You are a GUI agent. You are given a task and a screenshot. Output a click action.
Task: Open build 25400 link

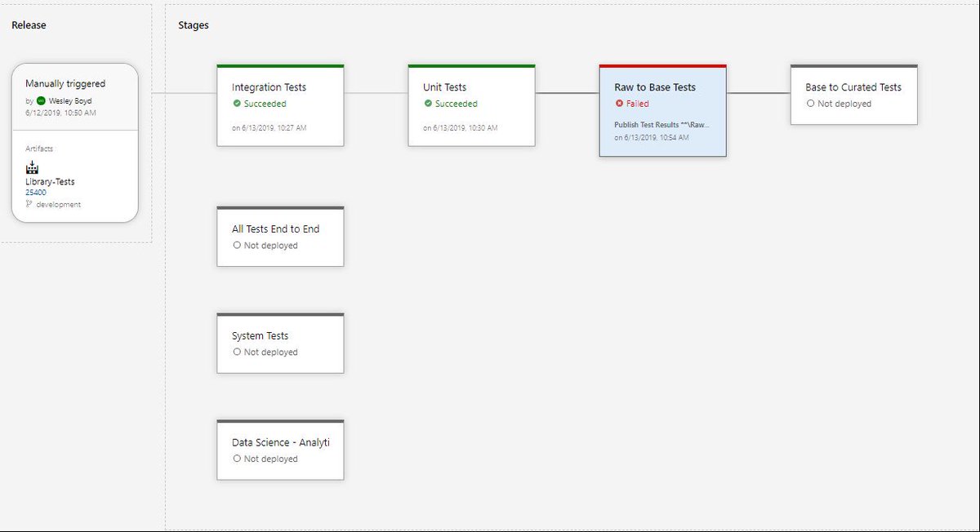[36, 193]
